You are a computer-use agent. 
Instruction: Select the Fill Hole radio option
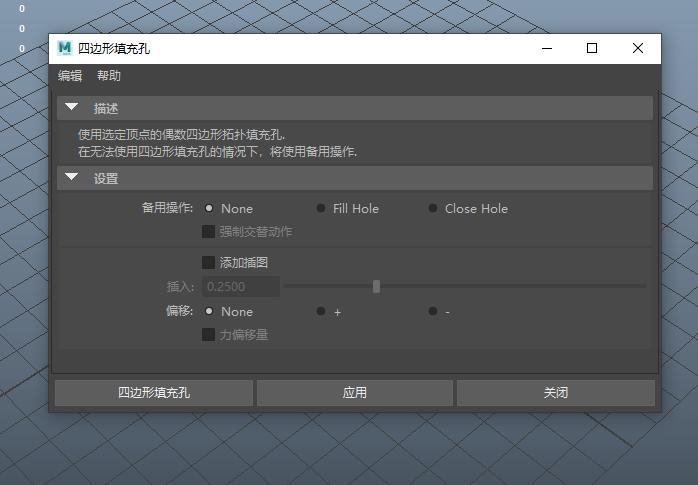(321, 209)
